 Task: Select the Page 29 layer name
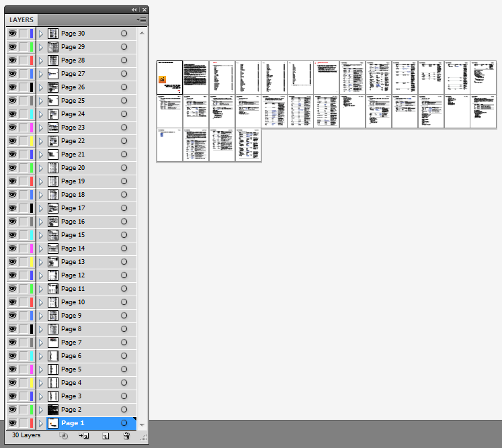pos(73,47)
